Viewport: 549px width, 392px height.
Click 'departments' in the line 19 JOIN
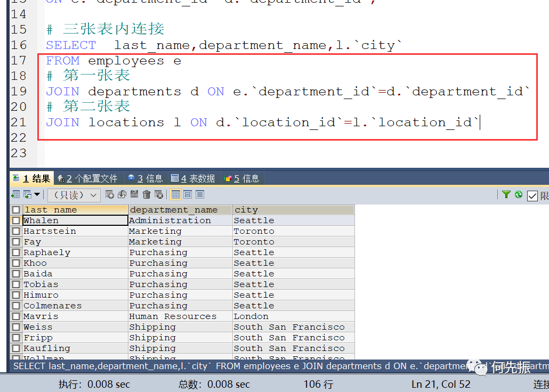[x=134, y=92]
